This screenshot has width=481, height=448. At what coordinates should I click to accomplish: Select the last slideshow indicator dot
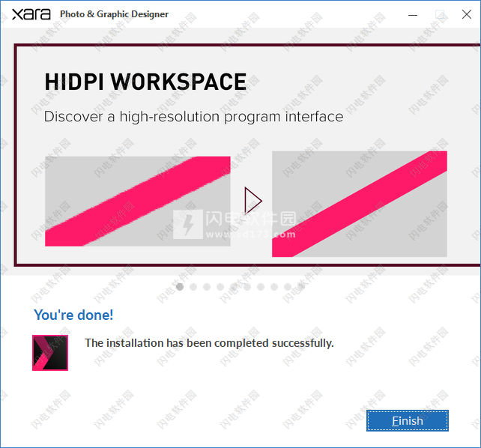pyautogui.click(x=301, y=287)
